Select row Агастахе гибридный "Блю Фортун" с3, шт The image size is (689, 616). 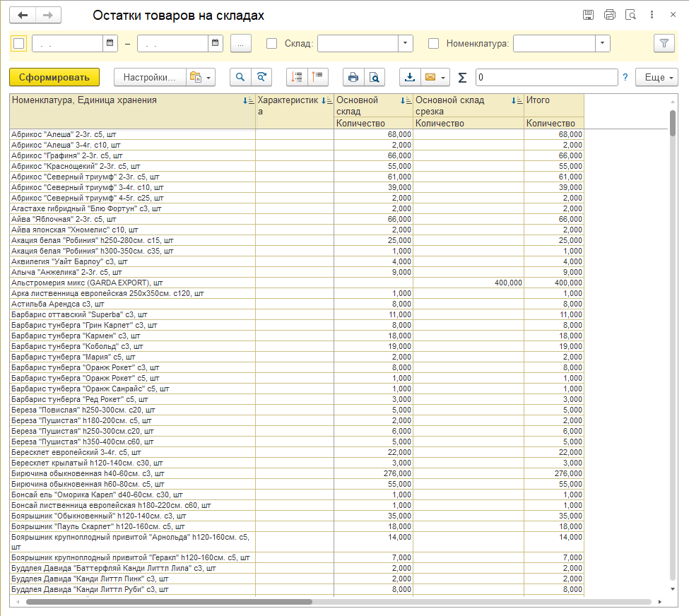[x=297, y=208]
